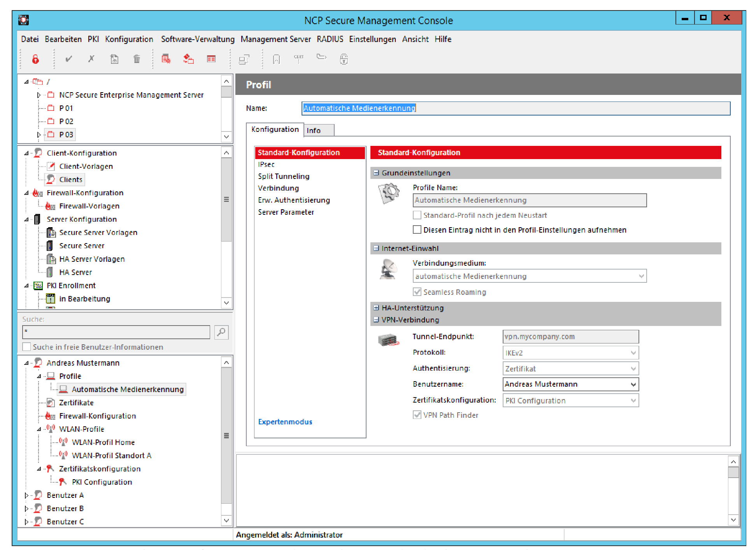Click the magnifier search button
The image size is (756, 550).
[221, 332]
